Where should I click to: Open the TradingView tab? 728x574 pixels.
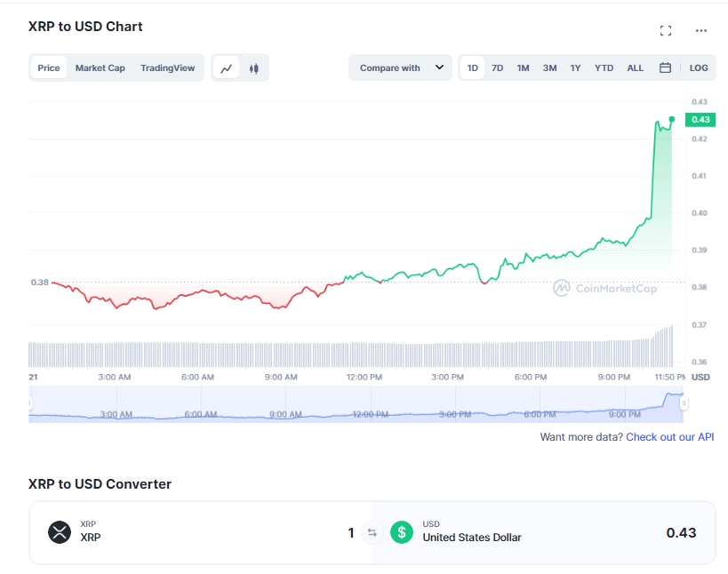[x=167, y=68]
